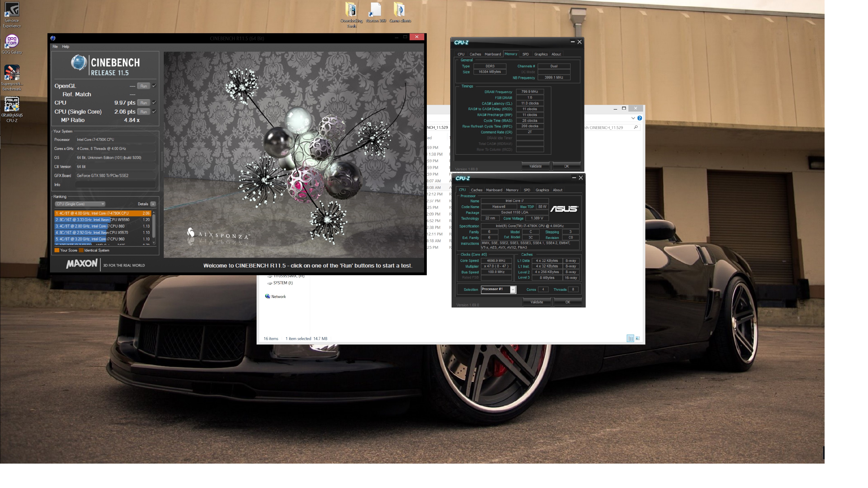Switch Explorer to large icons view
The image size is (868, 488).
[637, 338]
